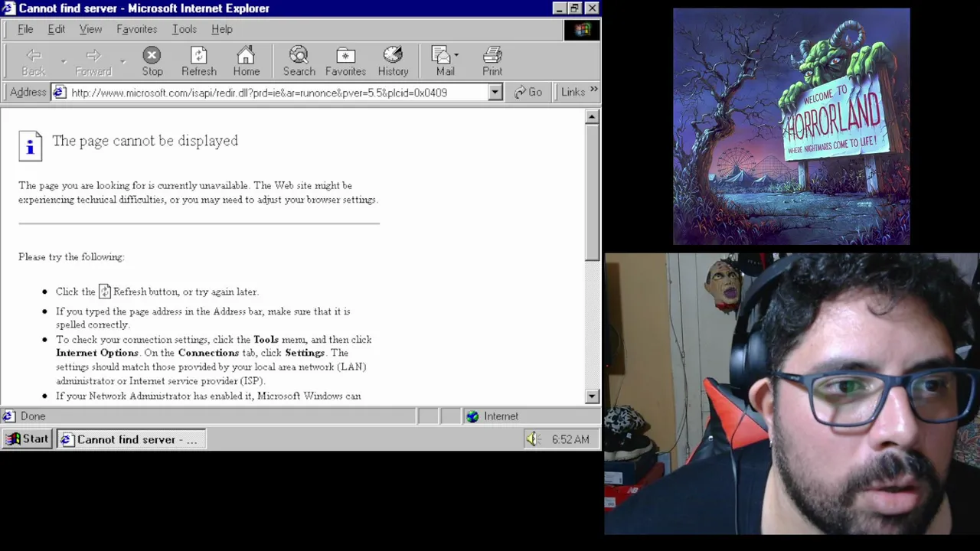Open the volume speaker tray icon
980x551 pixels.
(533, 439)
